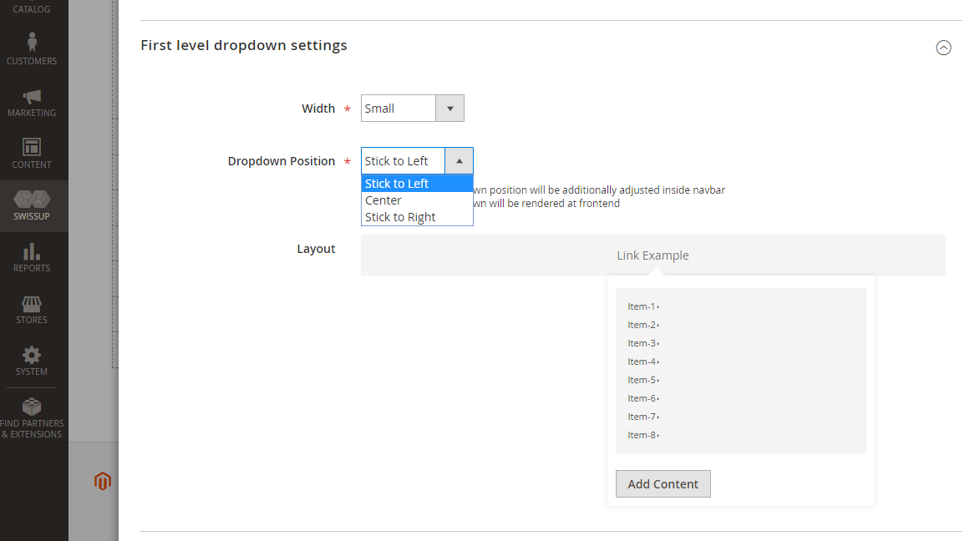The height and width of the screenshot is (541, 980).
Task: Close the Dropdown Position select arrow
Action: (459, 161)
